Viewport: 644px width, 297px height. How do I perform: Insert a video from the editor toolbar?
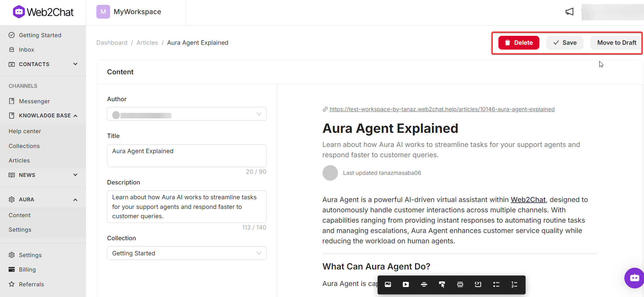tap(406, 284)
